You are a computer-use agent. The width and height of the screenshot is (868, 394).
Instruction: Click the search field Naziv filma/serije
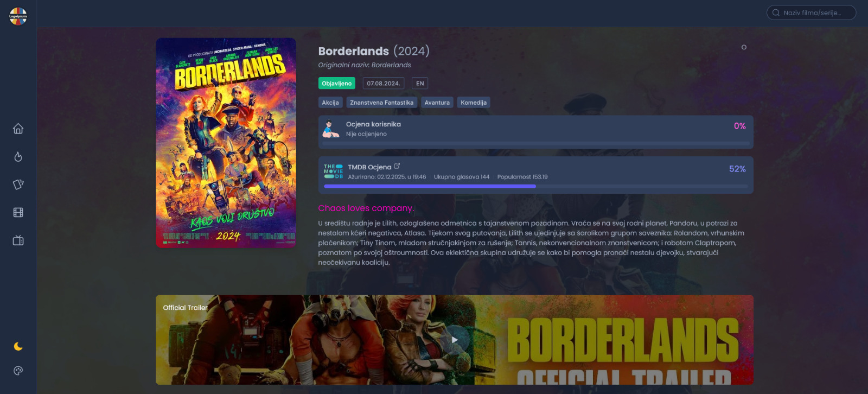click(811, 12)
